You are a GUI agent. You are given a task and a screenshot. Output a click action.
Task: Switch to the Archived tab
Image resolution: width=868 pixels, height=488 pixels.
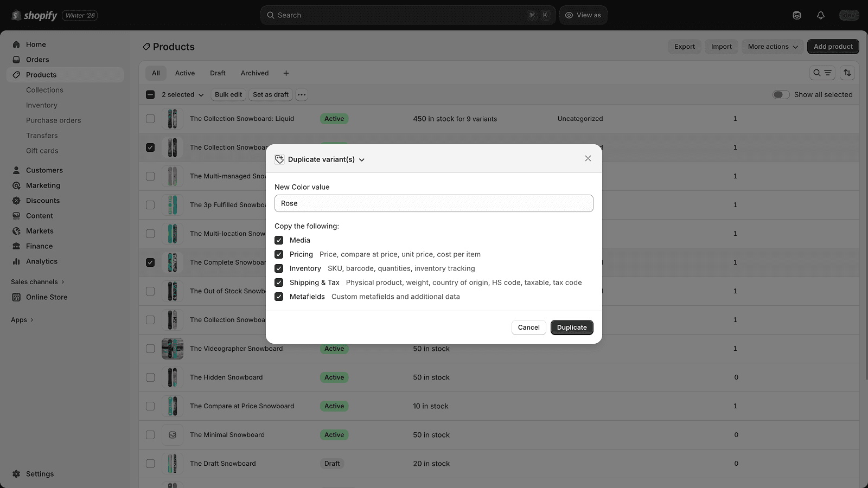pos(254,73)
